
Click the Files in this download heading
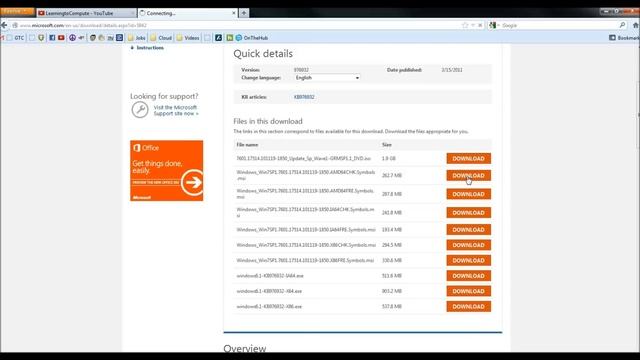[268, 121]
